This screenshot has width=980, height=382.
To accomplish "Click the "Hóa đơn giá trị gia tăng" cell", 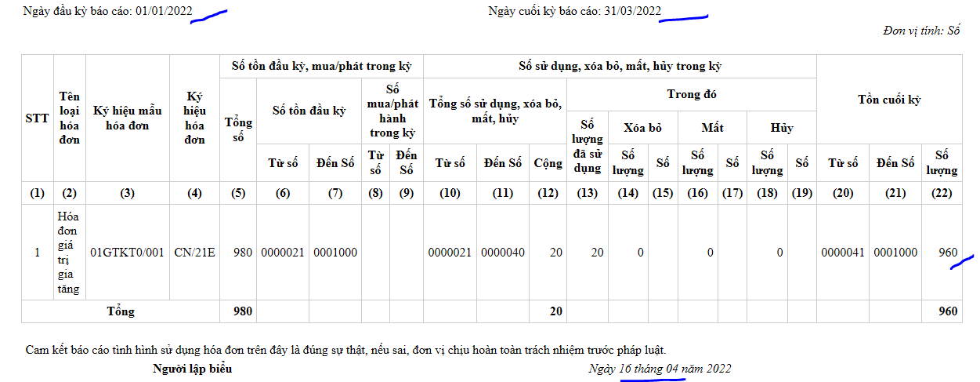I will pyautogui.click(x=69, y=253).
